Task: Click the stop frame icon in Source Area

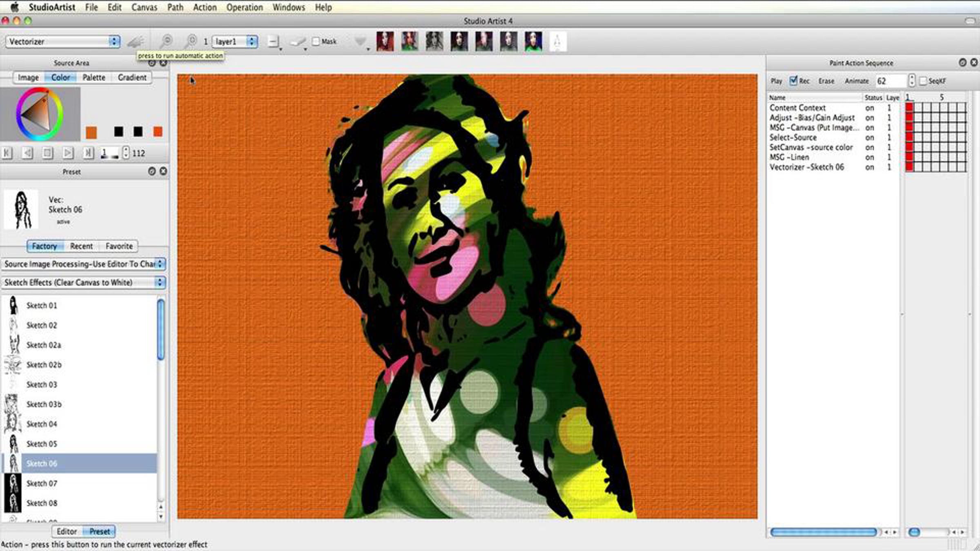Action: click(47, 153)
